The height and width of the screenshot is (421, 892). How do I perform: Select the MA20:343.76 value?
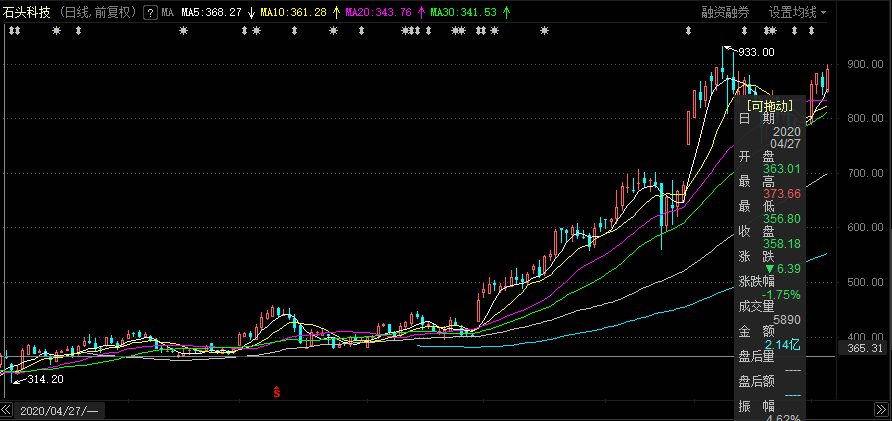pyautogui.click(x=379, y=12)
